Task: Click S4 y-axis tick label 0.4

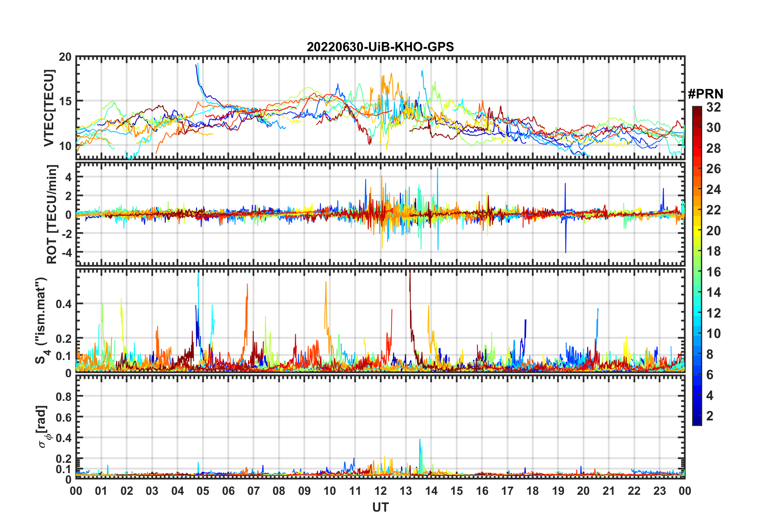Action: tap(64, 304)
